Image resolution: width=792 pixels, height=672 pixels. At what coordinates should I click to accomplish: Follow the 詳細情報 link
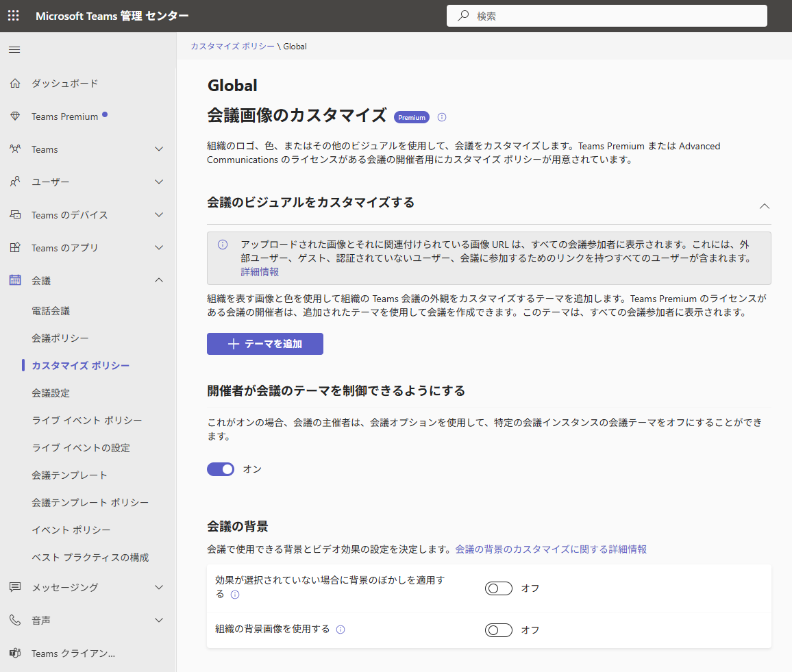pos(260,272)
